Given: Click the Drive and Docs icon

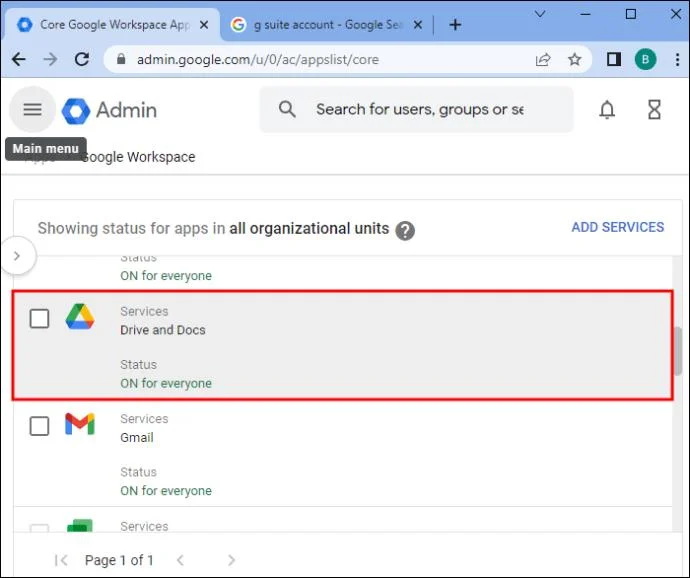Looking at the screenshot, I should click(x=80, y=317).
